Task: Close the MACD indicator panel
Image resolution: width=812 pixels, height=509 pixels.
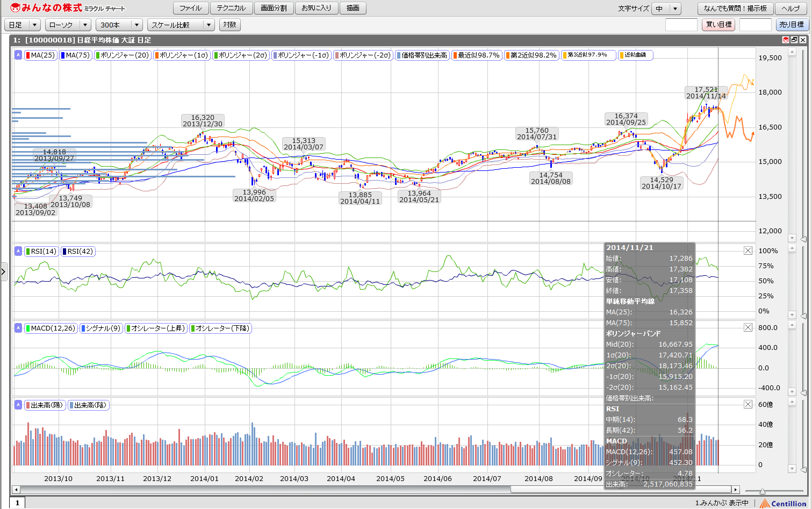Action: [748, 327]
